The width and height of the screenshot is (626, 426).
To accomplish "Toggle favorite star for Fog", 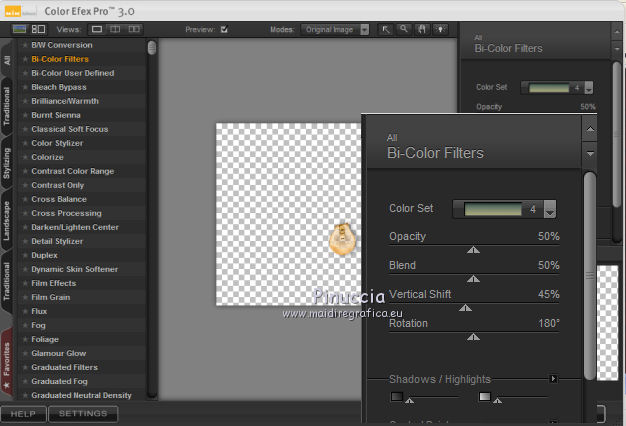I will point(25,325).
